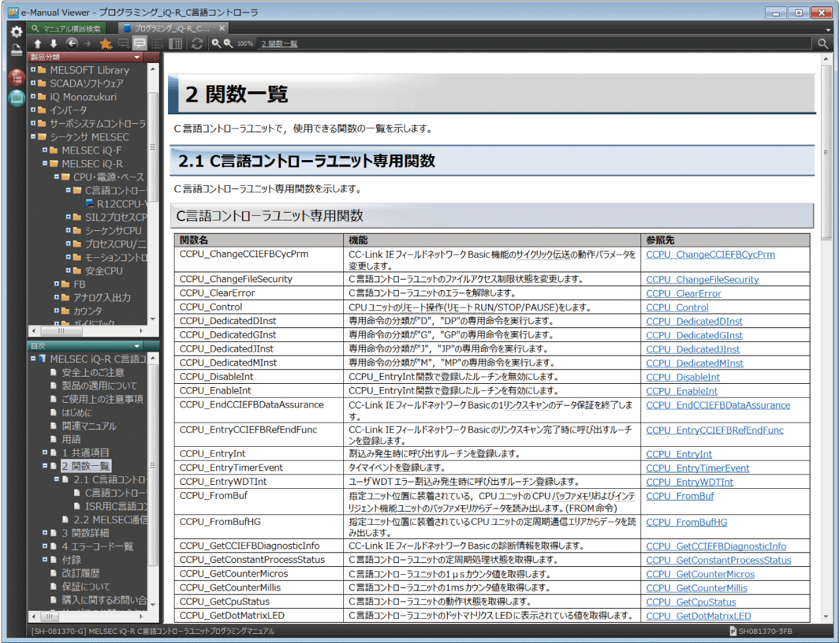This screenshot has width=840, height=643.
Task: Zoom in using the magnifier plus icon
Action: [x=216, y=44]
